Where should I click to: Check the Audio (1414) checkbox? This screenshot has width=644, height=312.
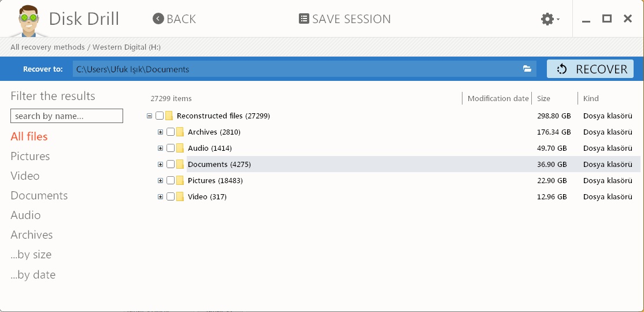[171, 148]
